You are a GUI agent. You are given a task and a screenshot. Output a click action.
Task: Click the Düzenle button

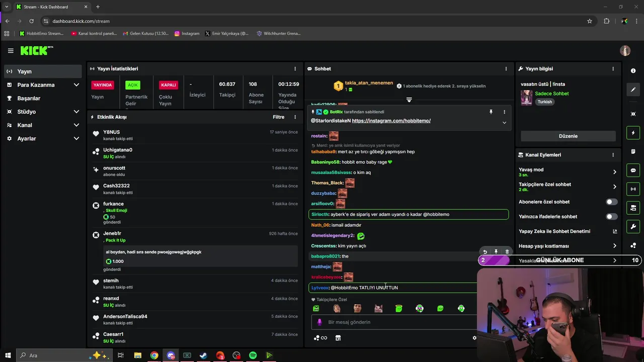[568, 136]
